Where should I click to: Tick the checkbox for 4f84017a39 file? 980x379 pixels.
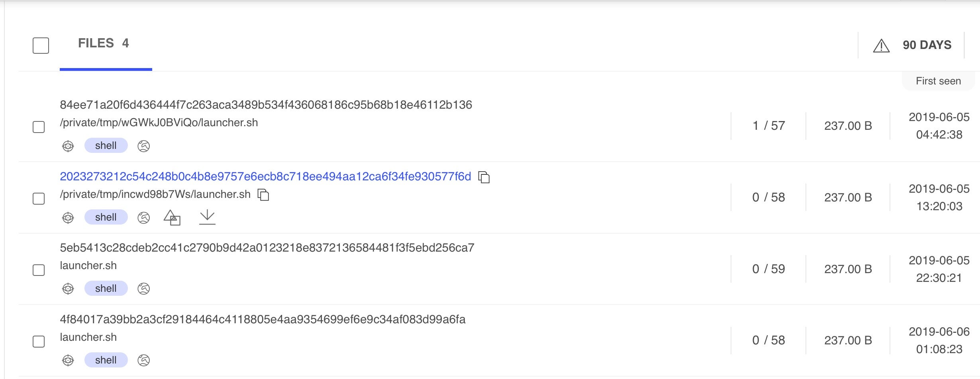39,341
